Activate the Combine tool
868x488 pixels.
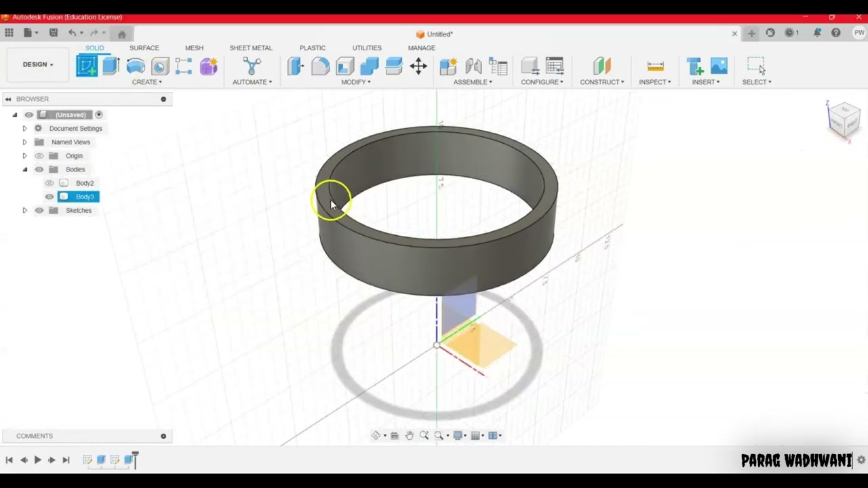tap(370, 66)
